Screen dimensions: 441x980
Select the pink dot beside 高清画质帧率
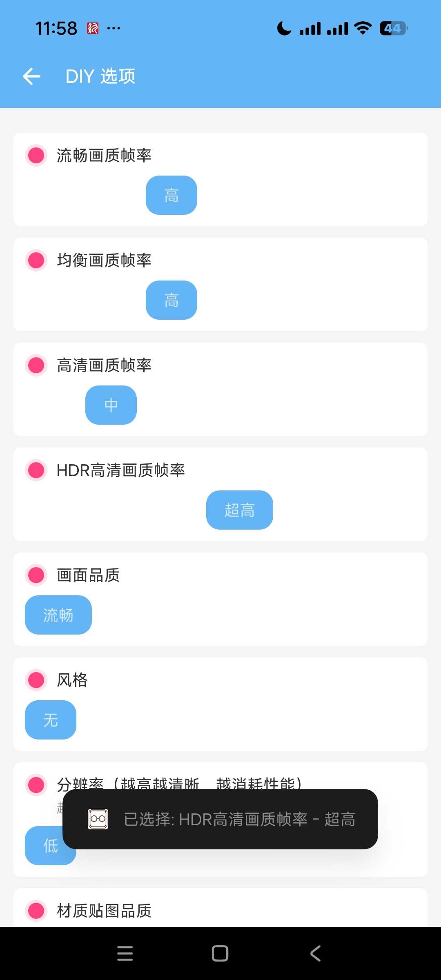[36, 365]
